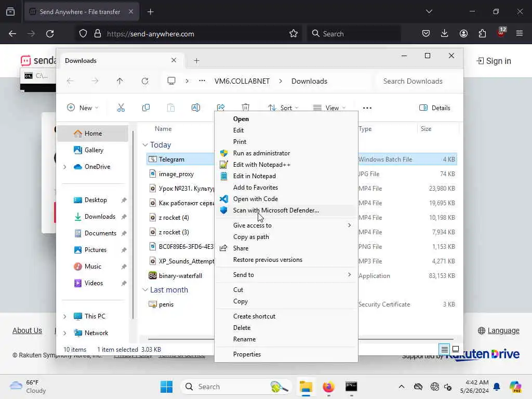Click the Firefox address bar URL

tap(150, 34)
